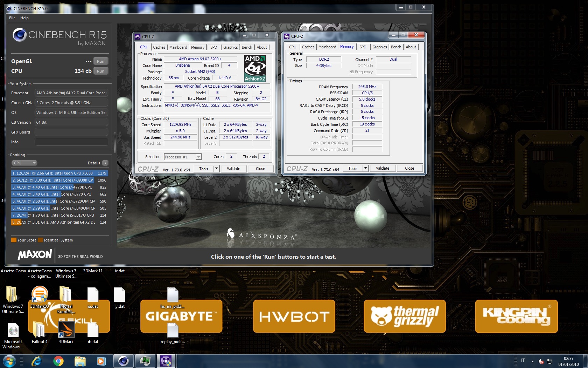Click the Details arrow button in Ranking

click(x=105, y=163)
